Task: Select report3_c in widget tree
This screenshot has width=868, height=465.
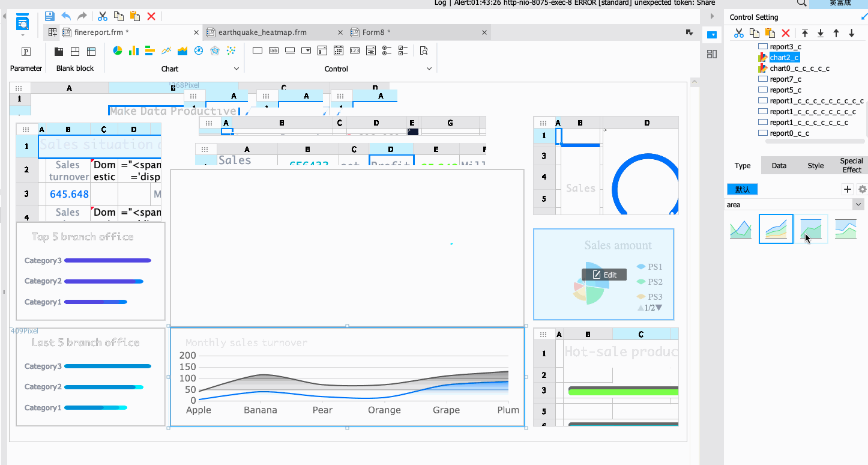Action: pos(786,47)
